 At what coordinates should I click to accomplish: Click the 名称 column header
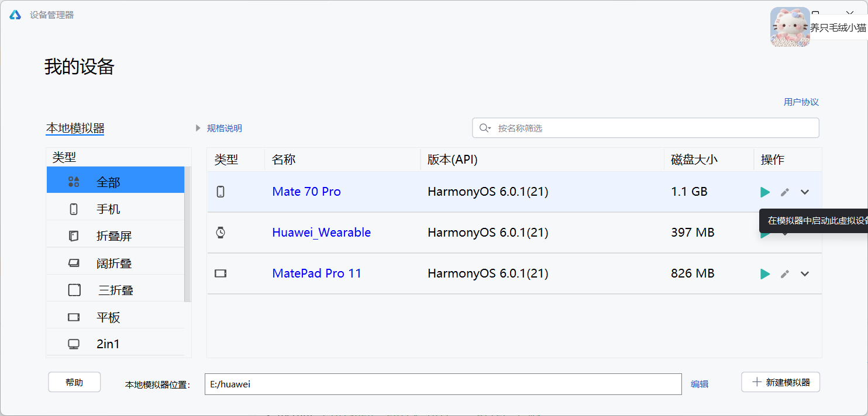[342, 160]
